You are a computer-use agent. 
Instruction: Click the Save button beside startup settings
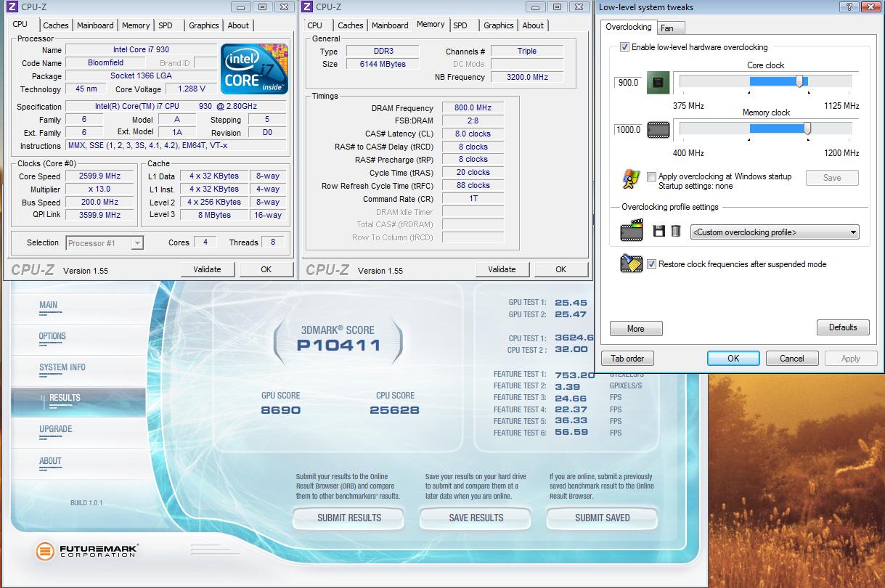[832, 178]
